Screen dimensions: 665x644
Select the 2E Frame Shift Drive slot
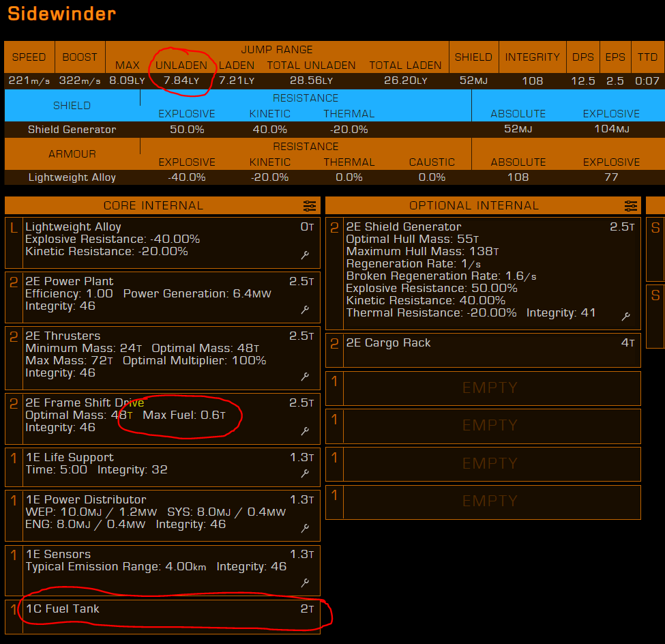pos(162,419)
